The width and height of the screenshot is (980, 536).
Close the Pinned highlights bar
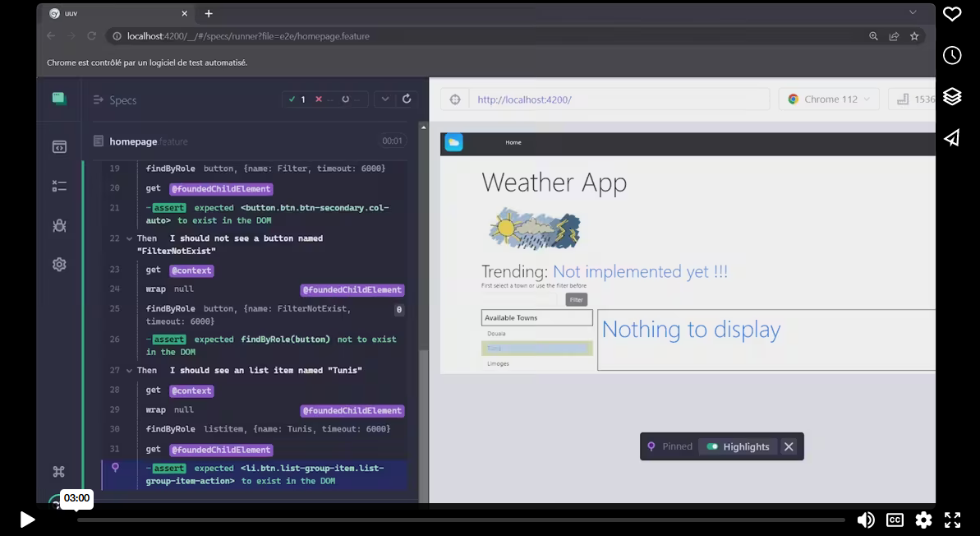point(789,446)
